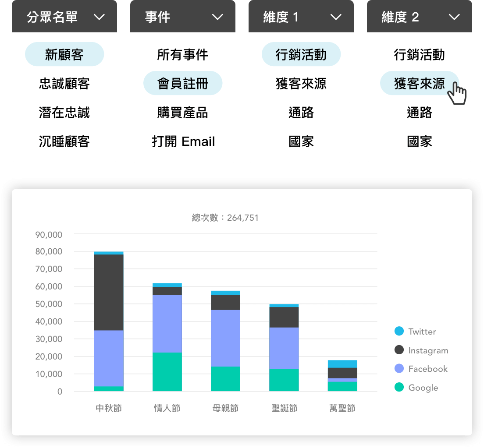Select the 會員註冊 event option
This screenshot has width=484, height=448.
[183, 83]
